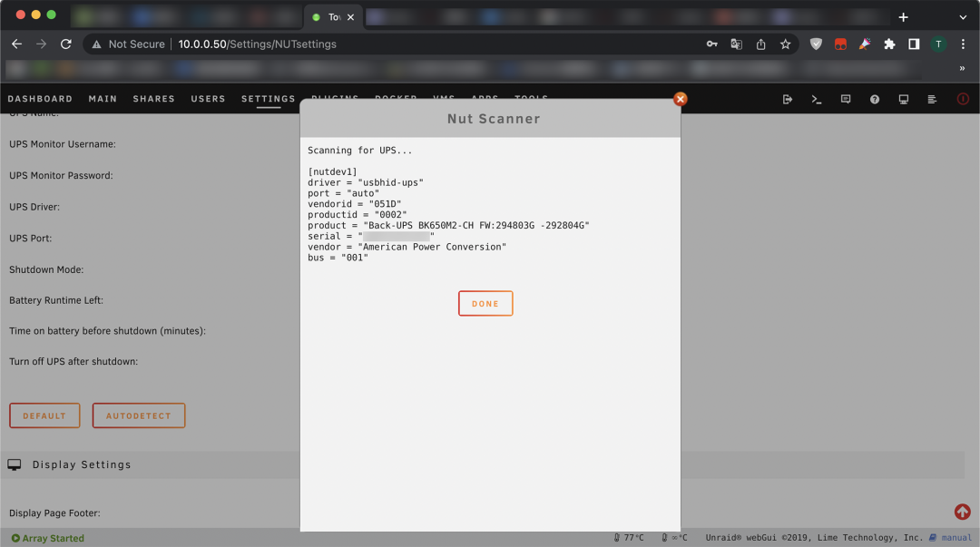Click the address bar URL field
Viewport: 980px width, 547px height.
[x=257, y=44]
